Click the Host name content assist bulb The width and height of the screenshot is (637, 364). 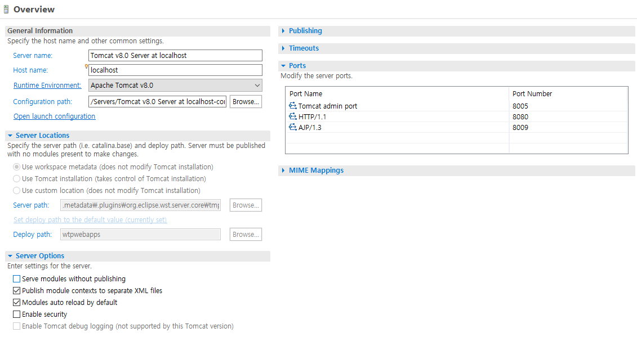(86, 66)
